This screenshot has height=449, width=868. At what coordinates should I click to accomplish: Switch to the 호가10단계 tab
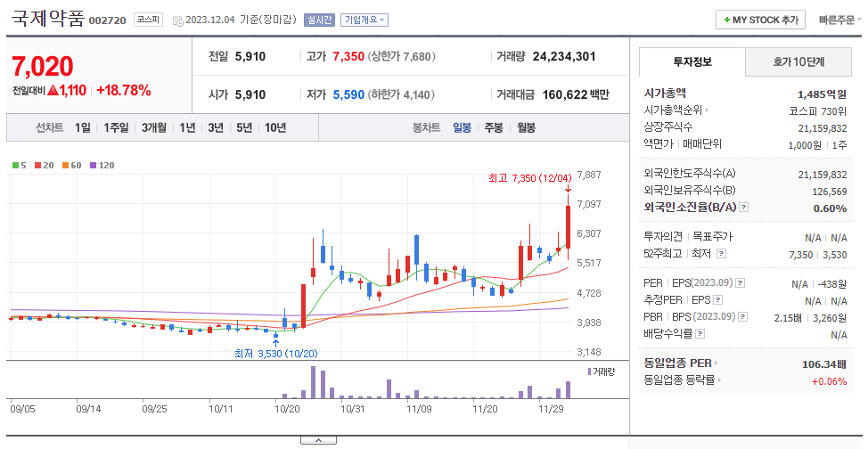pos(798,62)
